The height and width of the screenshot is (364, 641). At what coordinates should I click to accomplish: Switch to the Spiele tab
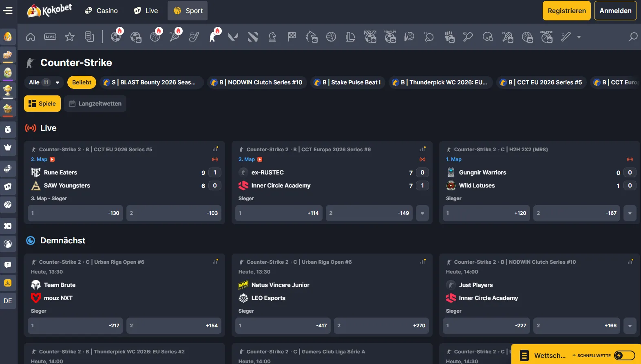pos(42,104)
